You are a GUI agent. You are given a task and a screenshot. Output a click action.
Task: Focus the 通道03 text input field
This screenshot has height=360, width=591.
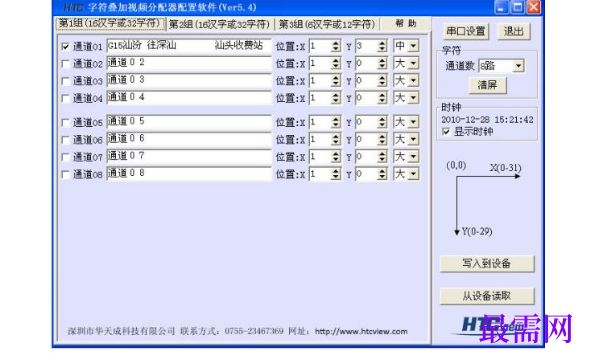(x=189, y=80)
